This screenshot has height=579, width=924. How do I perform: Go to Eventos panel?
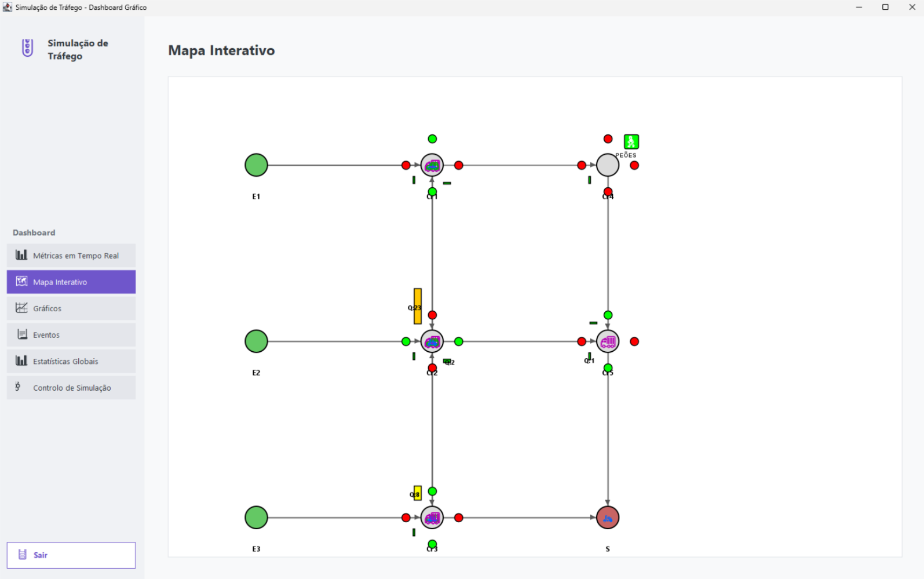click(71, 335)
